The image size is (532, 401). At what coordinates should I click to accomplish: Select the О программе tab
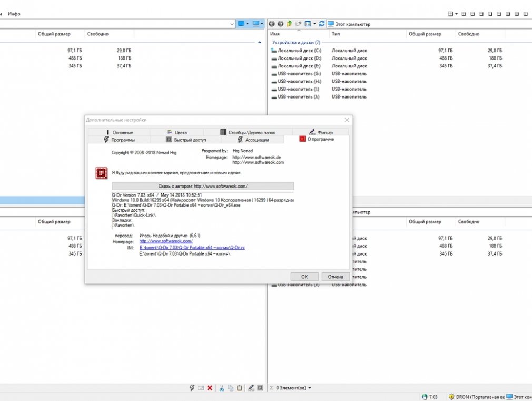click(x=317, y=139)
